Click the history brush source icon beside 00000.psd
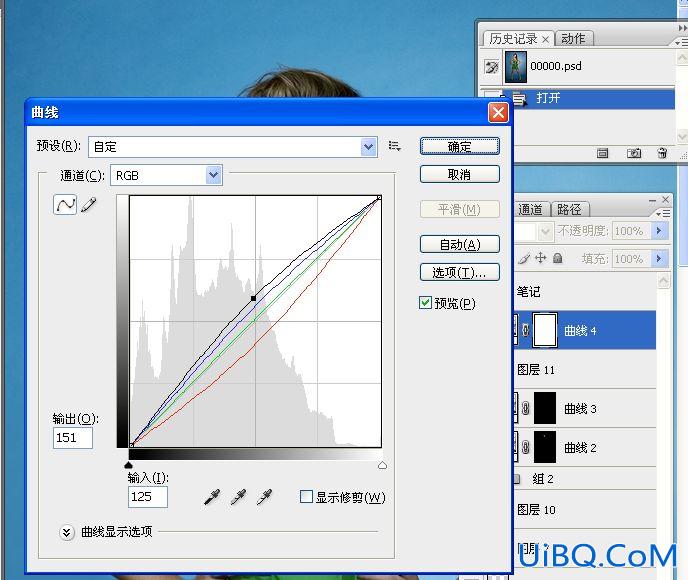 click(491, 67)
